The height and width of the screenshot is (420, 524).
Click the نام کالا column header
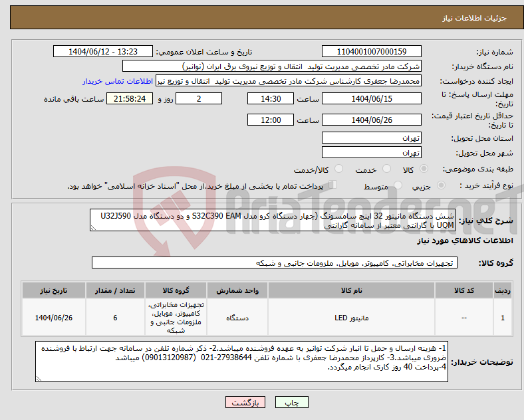pyautogui.click(x=351, y=290)
